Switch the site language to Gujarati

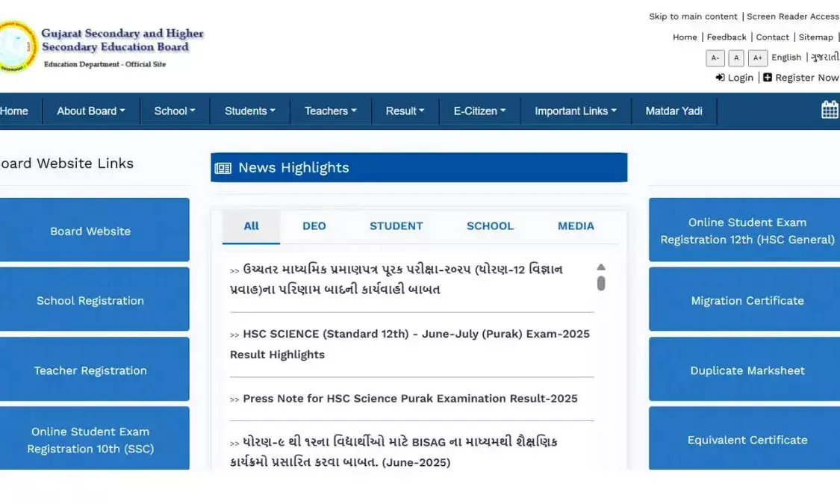[824, 57]
